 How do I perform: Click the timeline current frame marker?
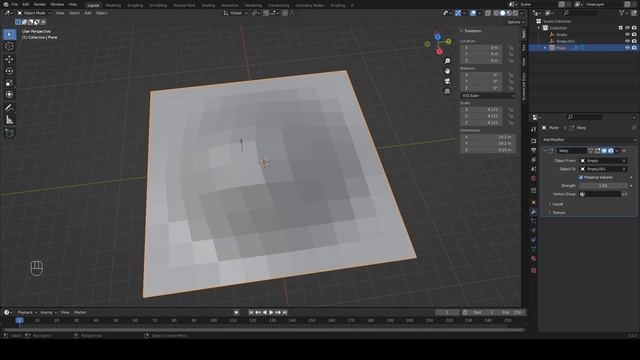(19, 320)
